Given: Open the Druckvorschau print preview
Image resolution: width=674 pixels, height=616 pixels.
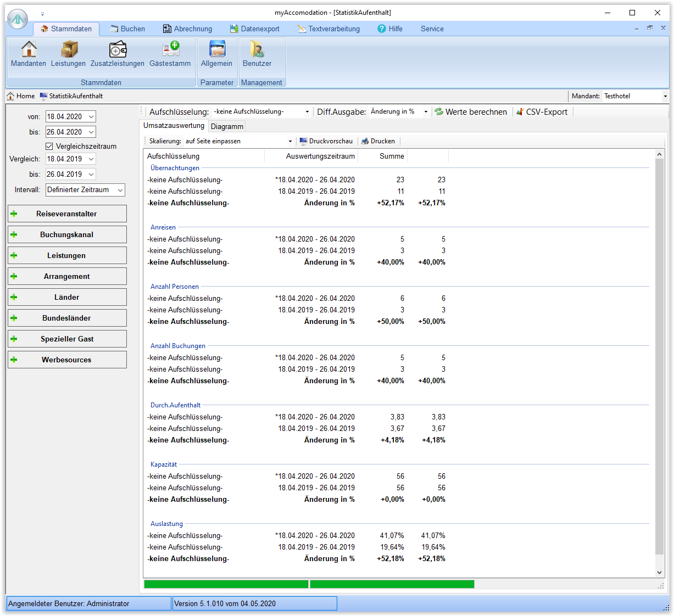Looking at the screenshot, I should (326, 141).
